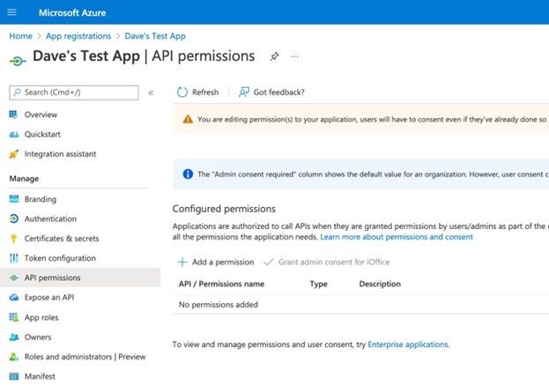Collapse the left sidebar with chevrons
549x392 pixels.
[151, 92]
